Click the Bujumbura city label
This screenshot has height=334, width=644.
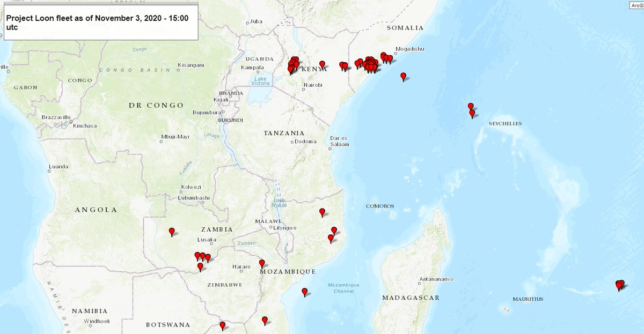point(207,113)
